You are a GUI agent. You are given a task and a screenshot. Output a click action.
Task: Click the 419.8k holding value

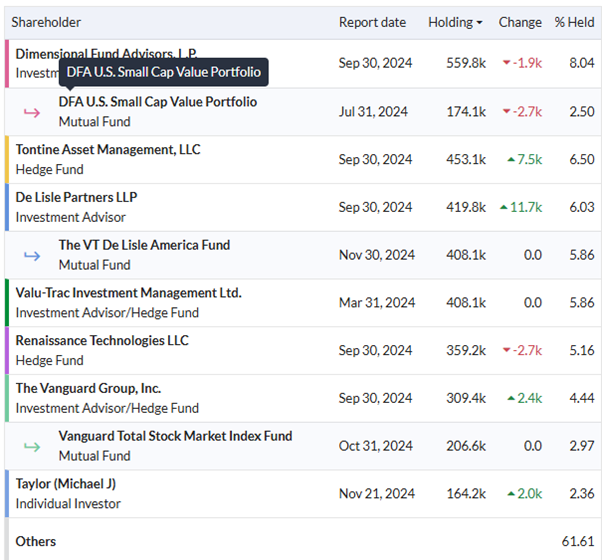pos(466,207)
